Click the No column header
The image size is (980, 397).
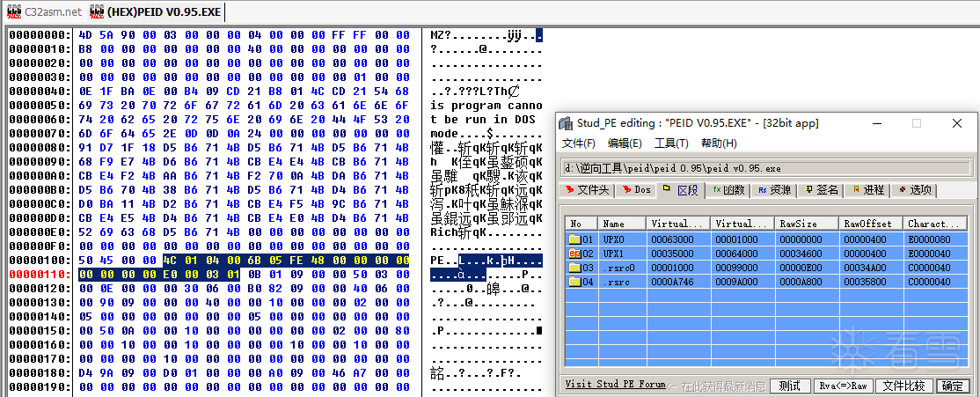coord(581,224)
